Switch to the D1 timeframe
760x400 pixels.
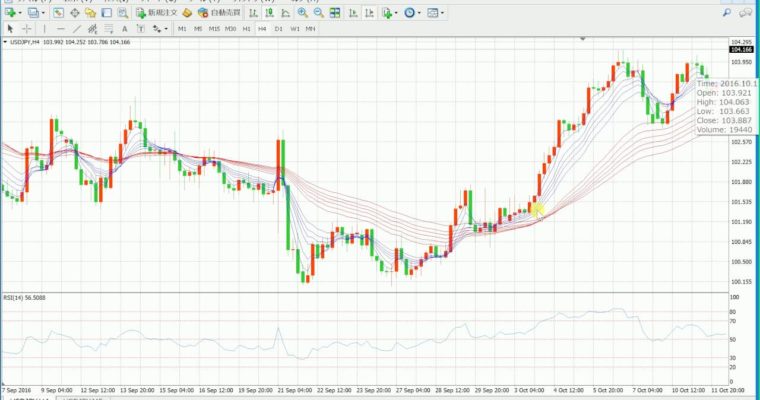[x=278, y=30]
